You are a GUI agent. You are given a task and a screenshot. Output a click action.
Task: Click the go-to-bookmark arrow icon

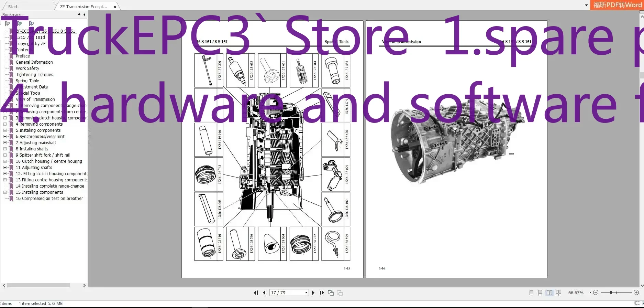(31, 23)
